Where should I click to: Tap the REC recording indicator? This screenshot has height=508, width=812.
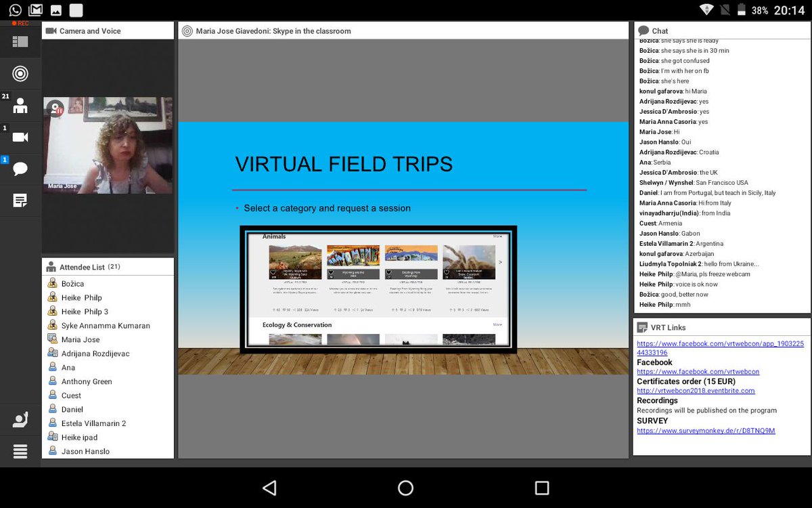coord(20,24)
